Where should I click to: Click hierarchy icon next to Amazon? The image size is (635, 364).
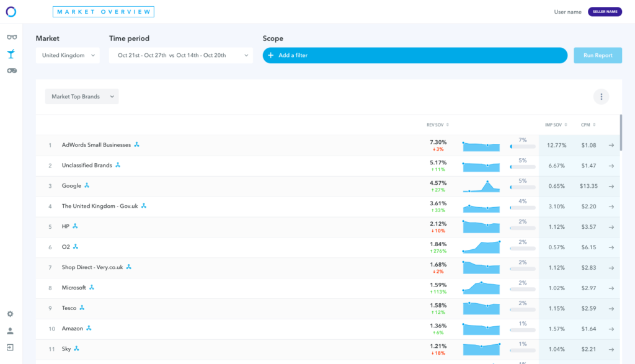89,328
